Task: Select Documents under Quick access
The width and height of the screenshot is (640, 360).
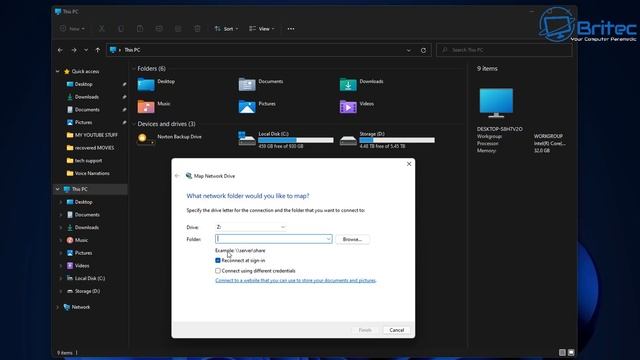Action: (87, 109)
